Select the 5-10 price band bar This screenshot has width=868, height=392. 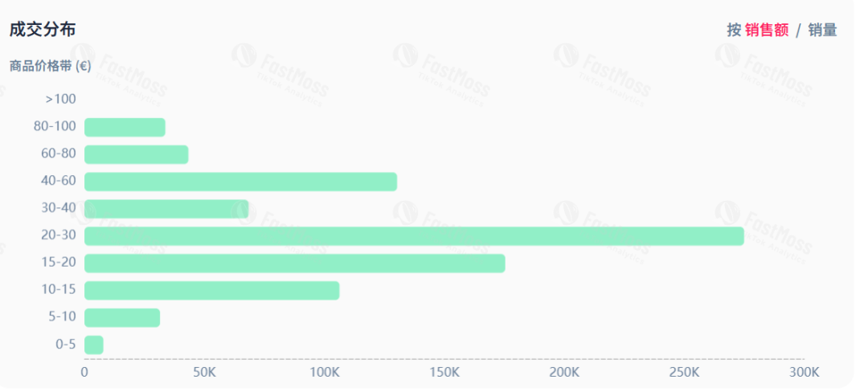(122, 317)
